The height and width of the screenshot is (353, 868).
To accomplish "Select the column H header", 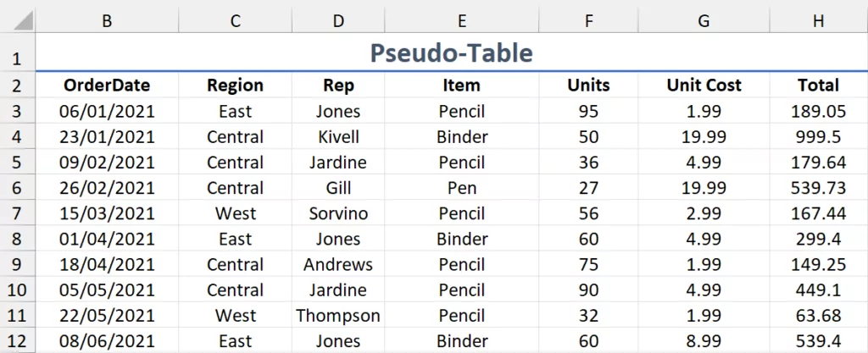I will coord(818,21).
